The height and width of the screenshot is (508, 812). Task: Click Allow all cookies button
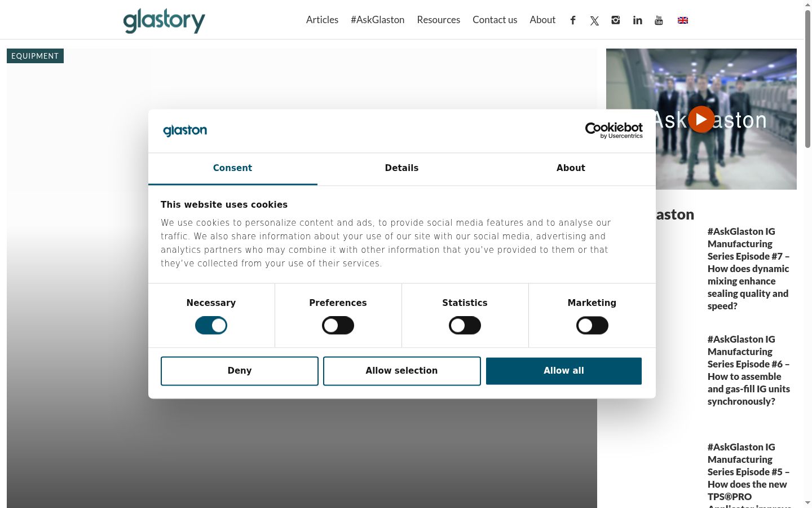564,371
